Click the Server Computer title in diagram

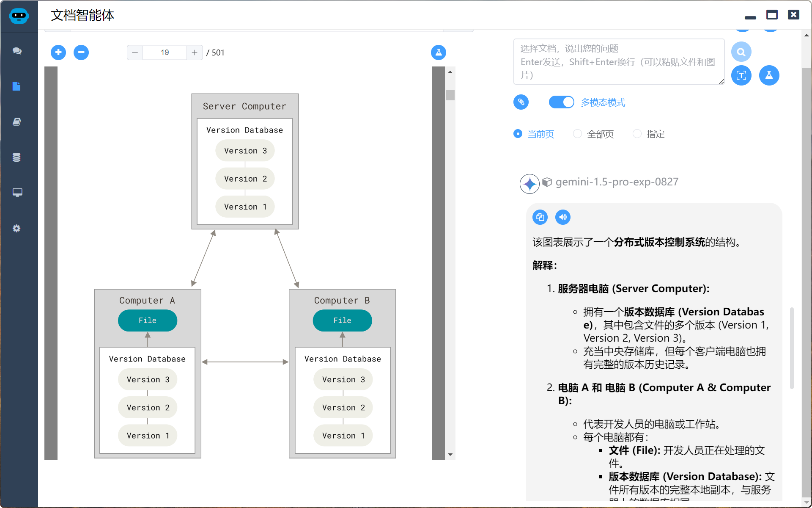pyautogui.click(x=244, y=106)
